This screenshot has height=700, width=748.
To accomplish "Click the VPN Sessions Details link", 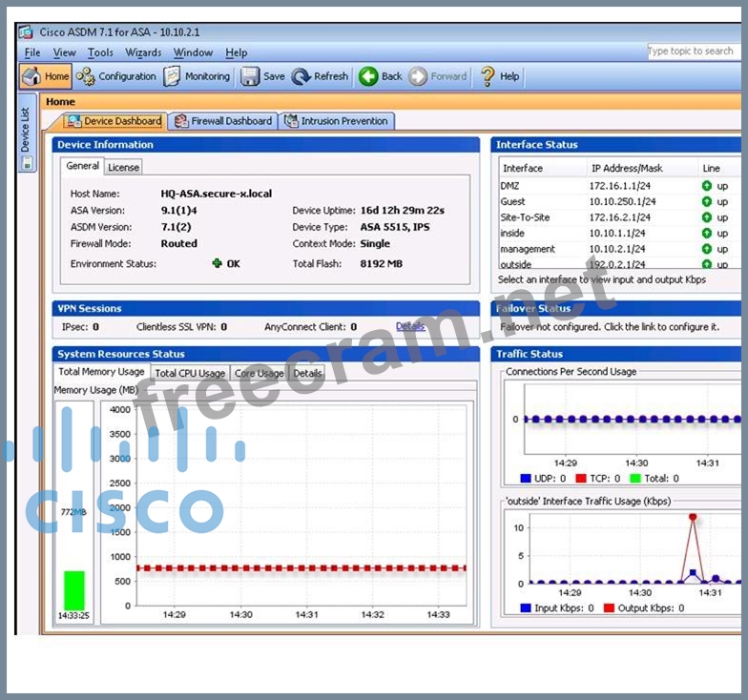I will (x=410, y=326).
